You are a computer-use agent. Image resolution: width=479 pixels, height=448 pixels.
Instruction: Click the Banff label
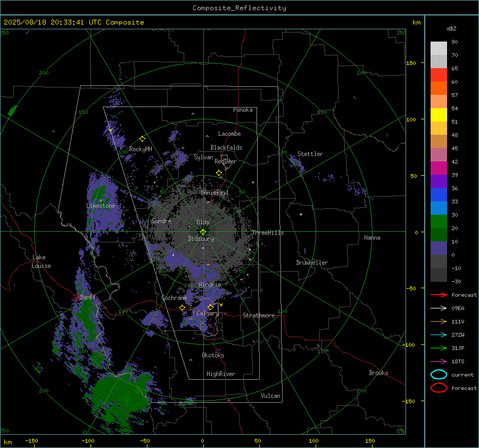point(88,297)
